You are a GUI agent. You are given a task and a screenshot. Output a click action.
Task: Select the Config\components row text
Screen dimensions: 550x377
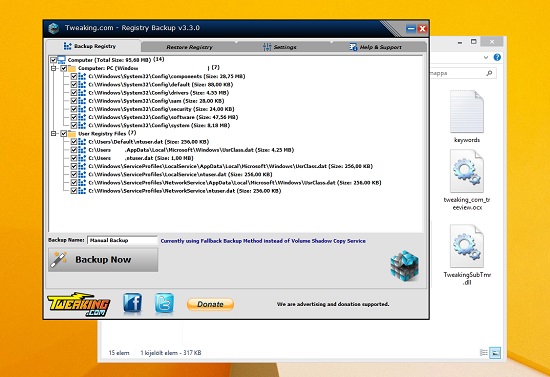(167, 76)
